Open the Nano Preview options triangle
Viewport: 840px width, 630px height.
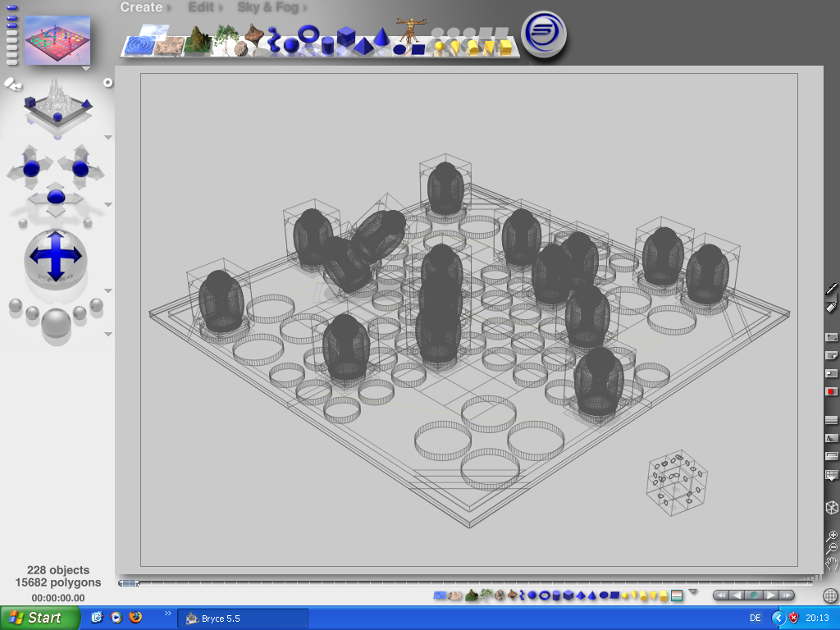pos(85,69)
